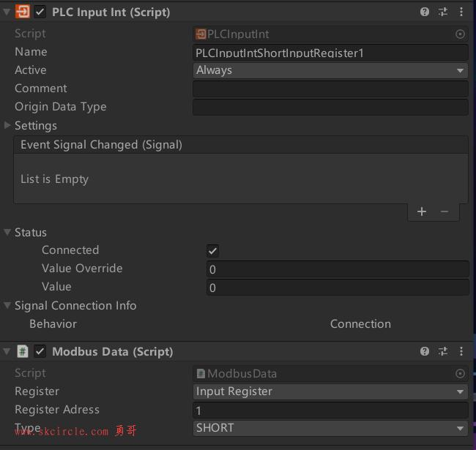The width and height of the screenshot is (476, 450).
Task: Expand the Settings foldout
Action: [7, 125]
